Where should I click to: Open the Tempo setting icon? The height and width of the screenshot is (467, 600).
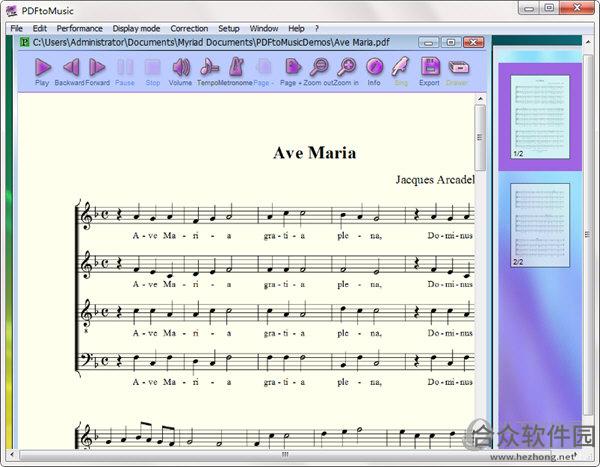(209, 67)
